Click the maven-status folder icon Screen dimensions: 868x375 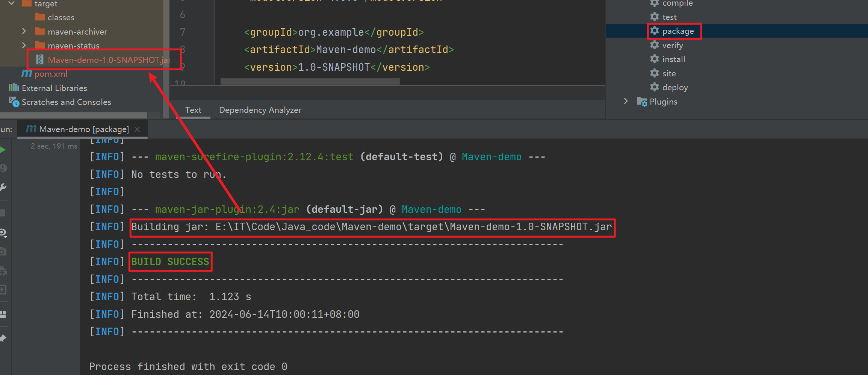coord(40,45)
